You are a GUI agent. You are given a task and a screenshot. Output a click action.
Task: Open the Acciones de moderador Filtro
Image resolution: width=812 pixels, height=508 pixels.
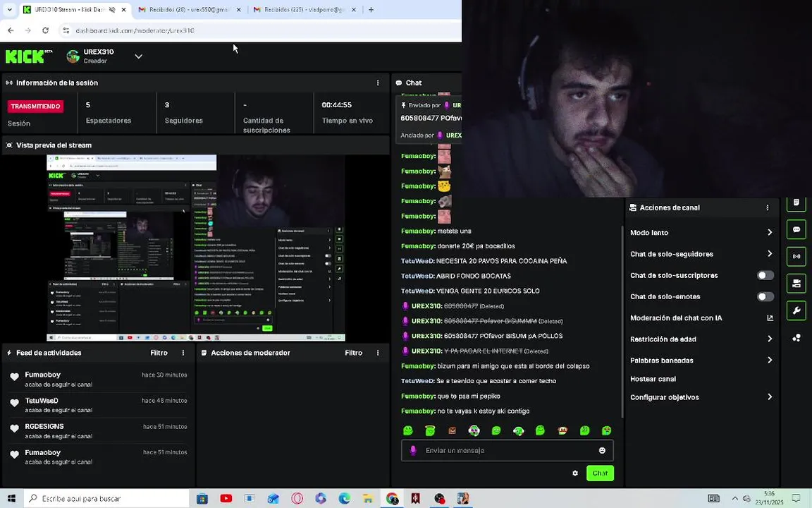[x=353, y=353]
